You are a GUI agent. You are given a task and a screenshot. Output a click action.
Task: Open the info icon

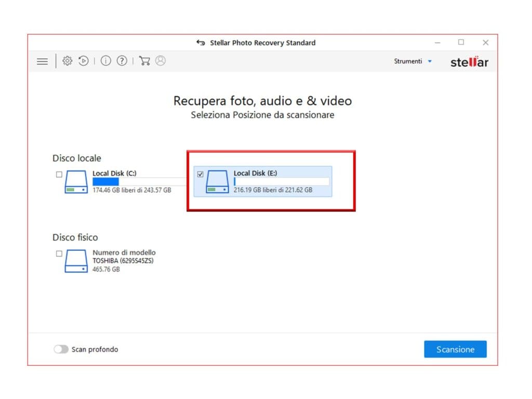click(x=105, y=61)
